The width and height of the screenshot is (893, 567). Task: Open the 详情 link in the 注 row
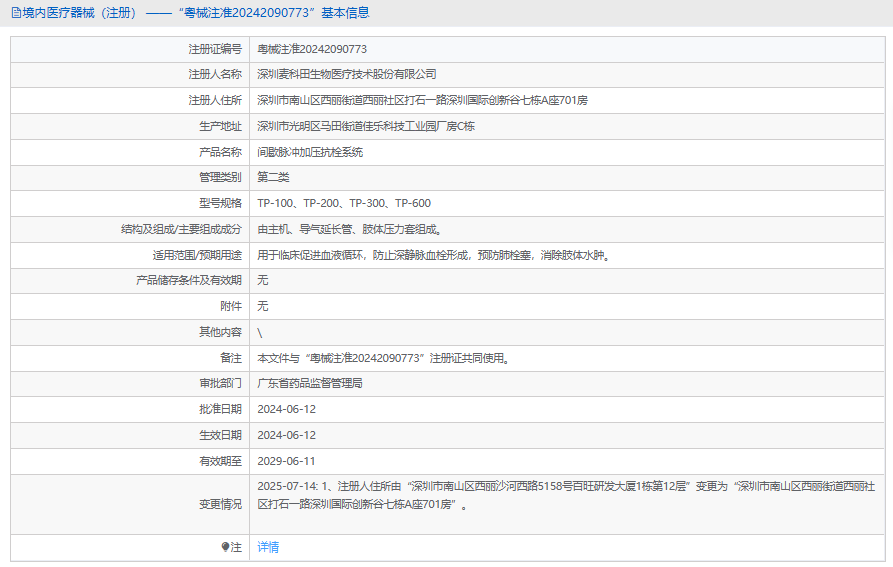268,547
